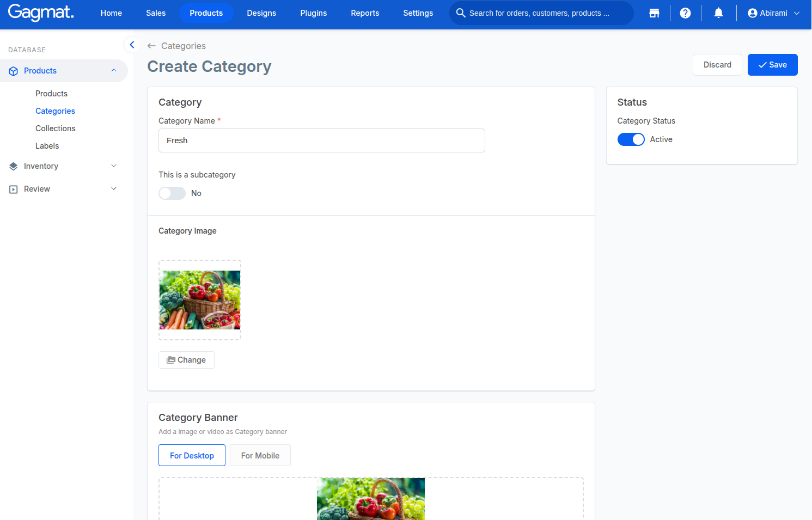Screen dimensions: 812x520
Task: Disable the Category Status Active toggle
Action: tap(631, 139)
